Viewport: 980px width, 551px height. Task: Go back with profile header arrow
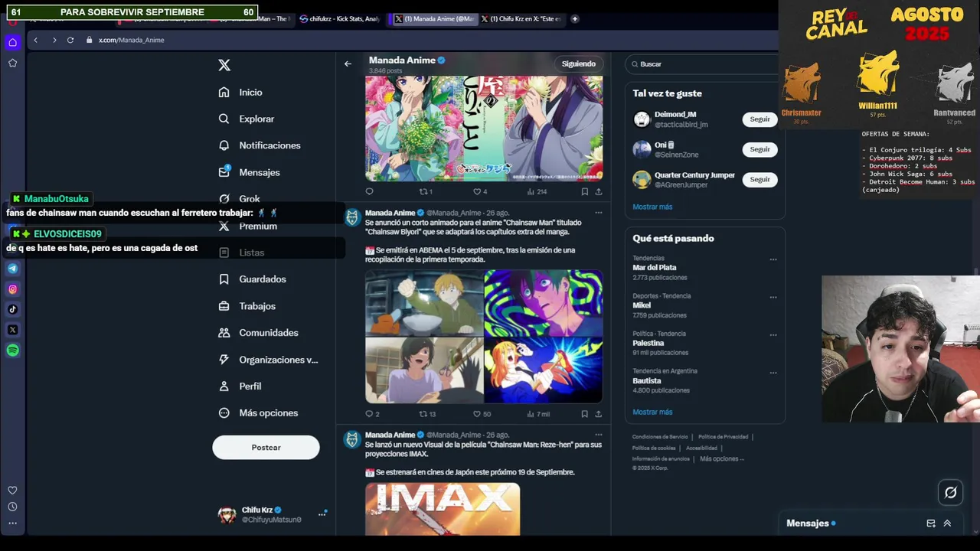(x=348, y=64)
